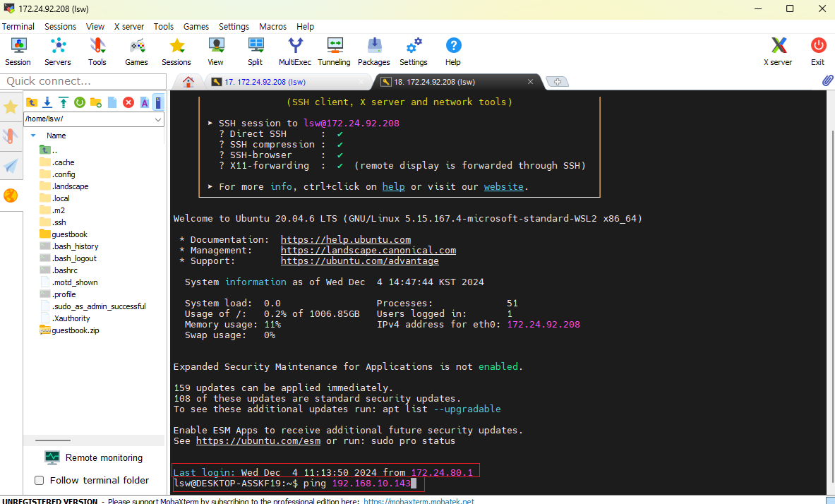This screenshot has width=835, height=504.
Task: Create a new file in SFTP browser
Action: pyautogui.click(x=112, y=102)
